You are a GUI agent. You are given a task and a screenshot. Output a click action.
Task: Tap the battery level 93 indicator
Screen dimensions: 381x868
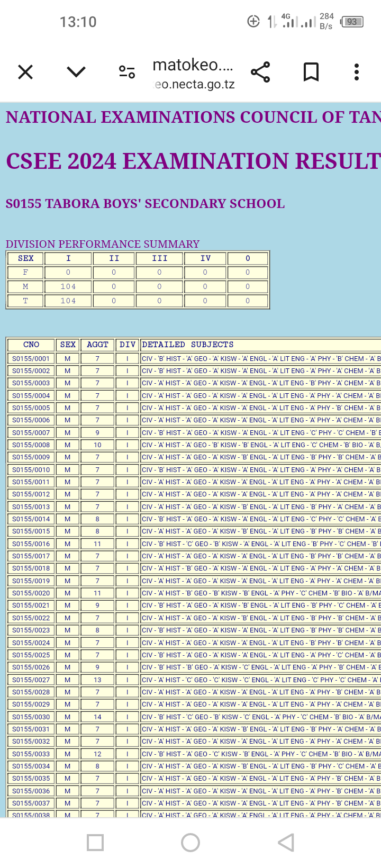tap(352, 22)
